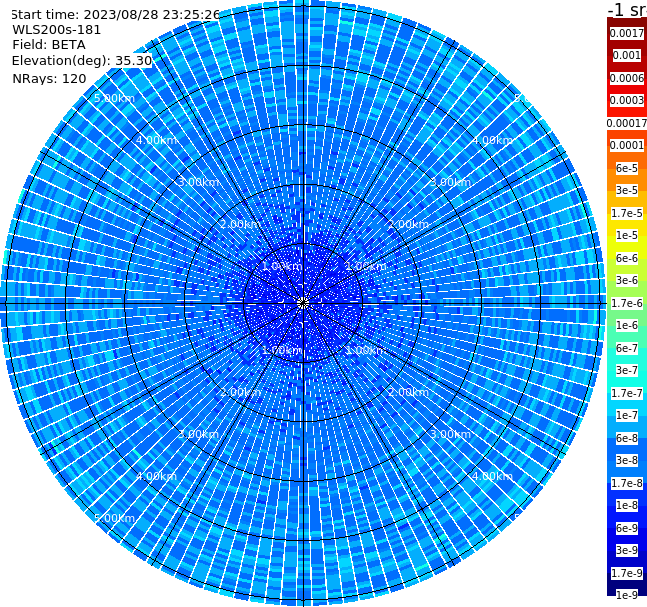Select the 0.0001 orange colorbar level
Viewport: 647px width, 607px height.
(x=626, y=145)
